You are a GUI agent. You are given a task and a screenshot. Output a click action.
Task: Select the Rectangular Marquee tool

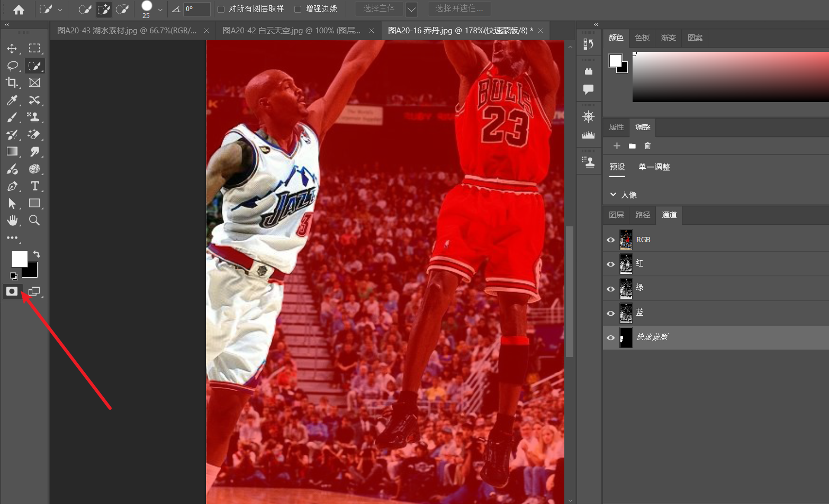click(34, 49)
